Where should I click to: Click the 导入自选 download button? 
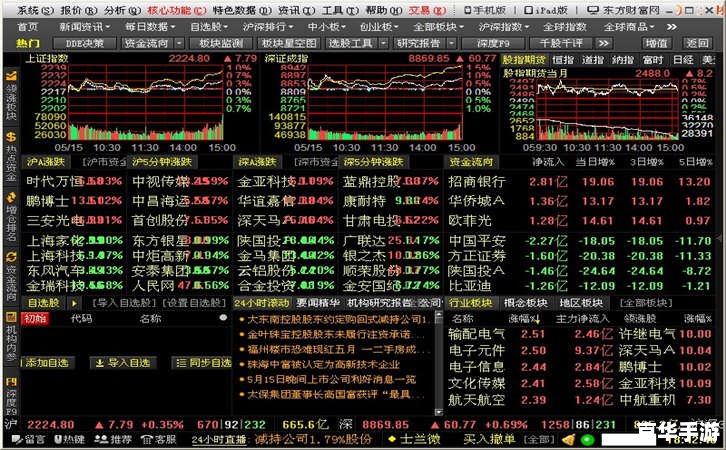tap(123, 363)
